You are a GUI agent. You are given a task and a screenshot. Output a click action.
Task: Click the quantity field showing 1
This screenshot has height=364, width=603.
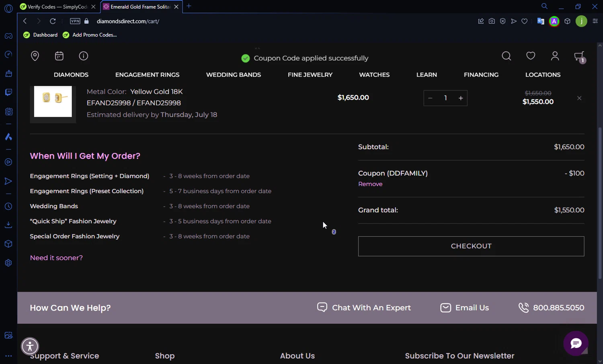[x=445, y=98]
